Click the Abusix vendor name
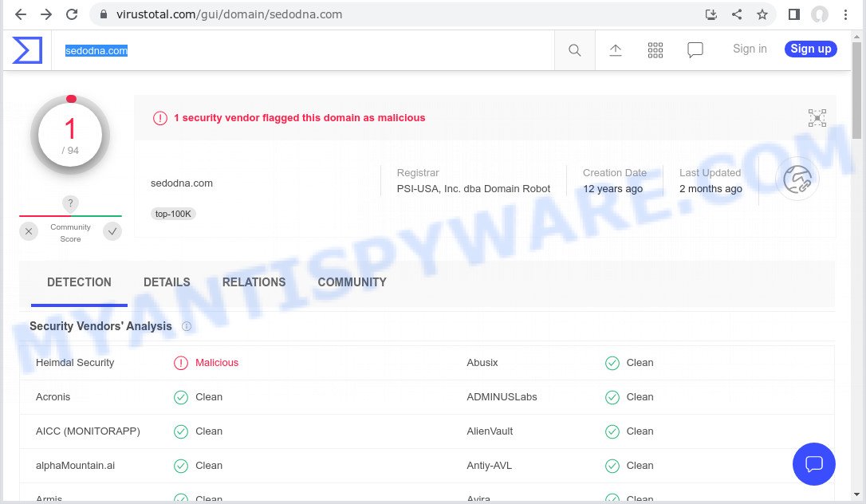 (x=482, y=363)
